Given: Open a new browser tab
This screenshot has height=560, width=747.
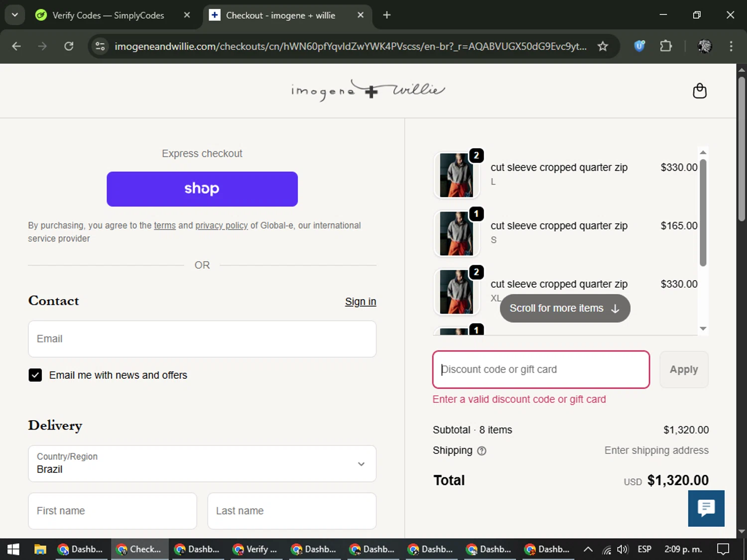Looking at the screenshot, I should coord(387,15).
